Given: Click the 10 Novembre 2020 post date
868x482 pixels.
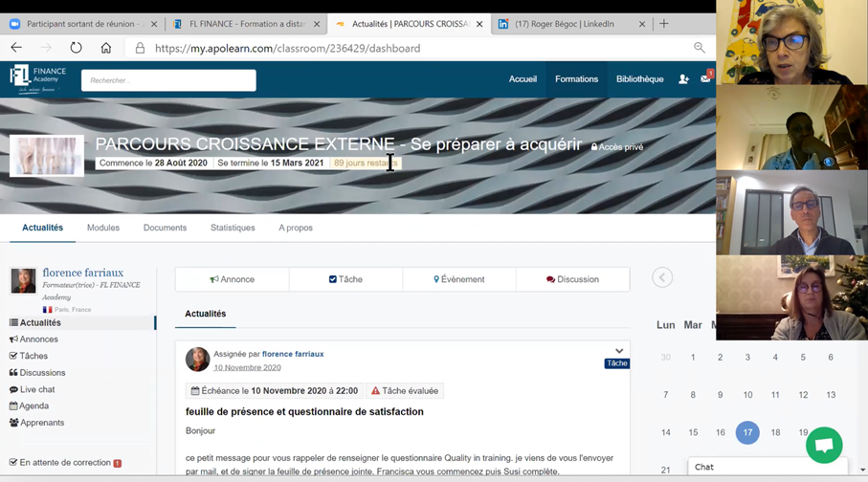Looking at the screenshot, I should point(248,367).
